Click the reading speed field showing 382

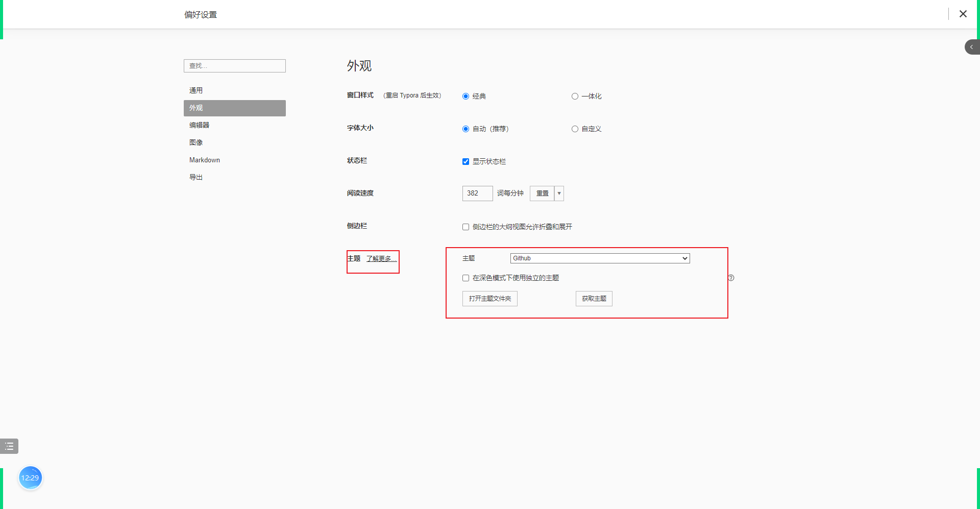pos(478,193)
